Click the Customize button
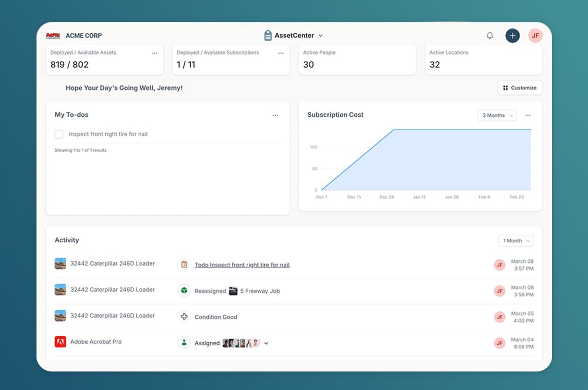This screenshot has height=390, width=588. click(520, 88)
